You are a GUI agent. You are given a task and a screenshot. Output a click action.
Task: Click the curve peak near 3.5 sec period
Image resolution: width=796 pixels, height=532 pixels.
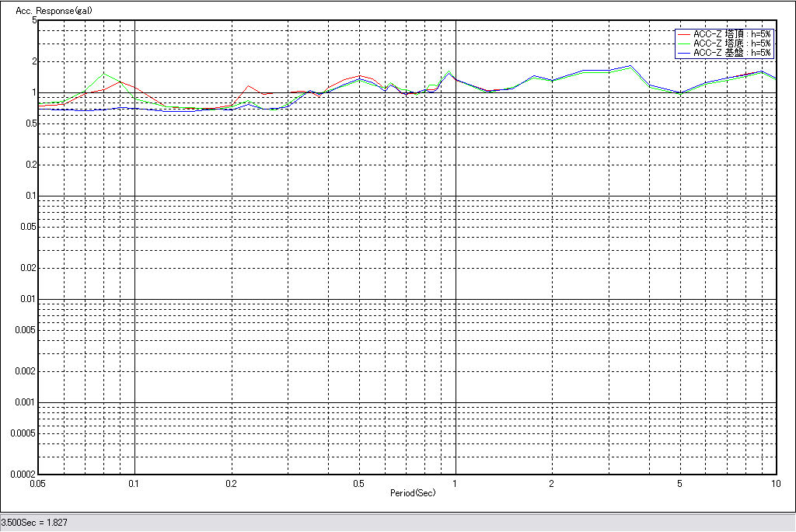630,67
